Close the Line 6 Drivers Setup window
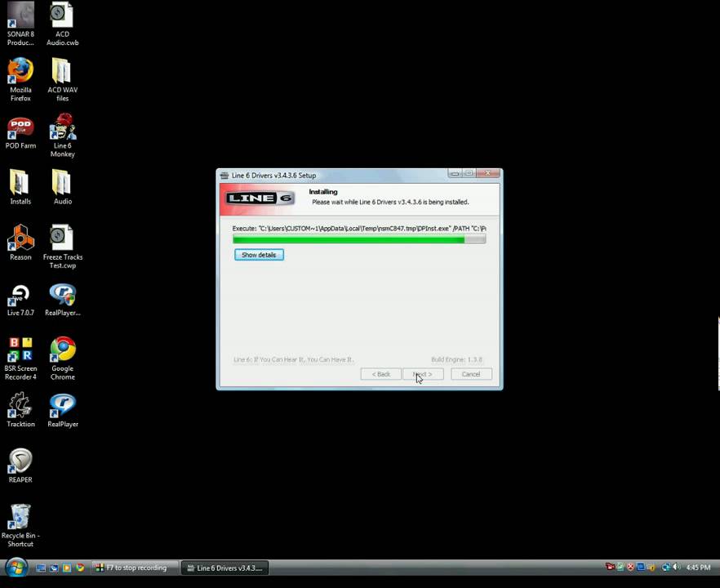This screenshot has height=588, width=720. 488,173
